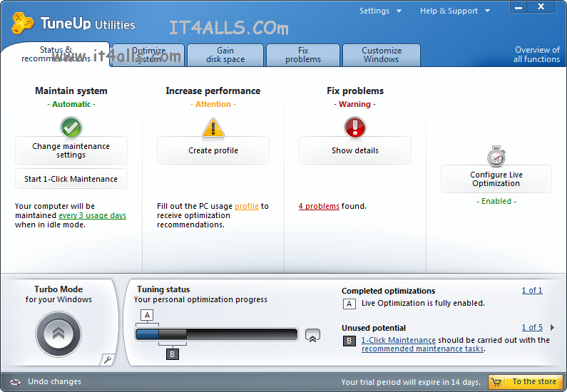Open the Help & Support dropdown
This screenshot has width=567, height=392.
[455, 11]
